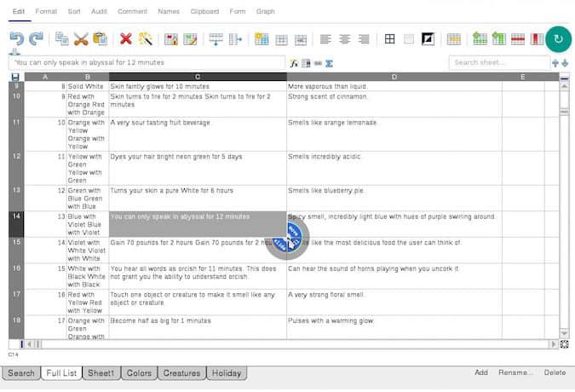Align text left using toolbar icon
This screenshot has width=575, height=392.
[325, 39]
